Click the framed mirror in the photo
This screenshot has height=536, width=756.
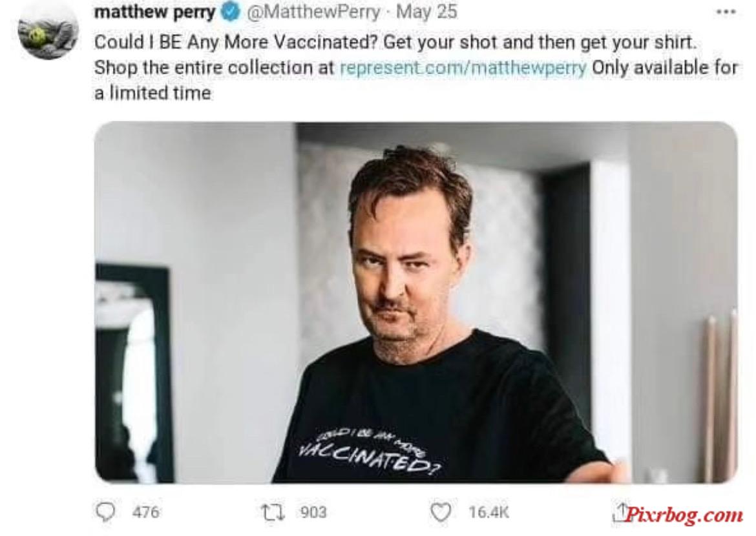pyautogui.click(x=134, y=373)
